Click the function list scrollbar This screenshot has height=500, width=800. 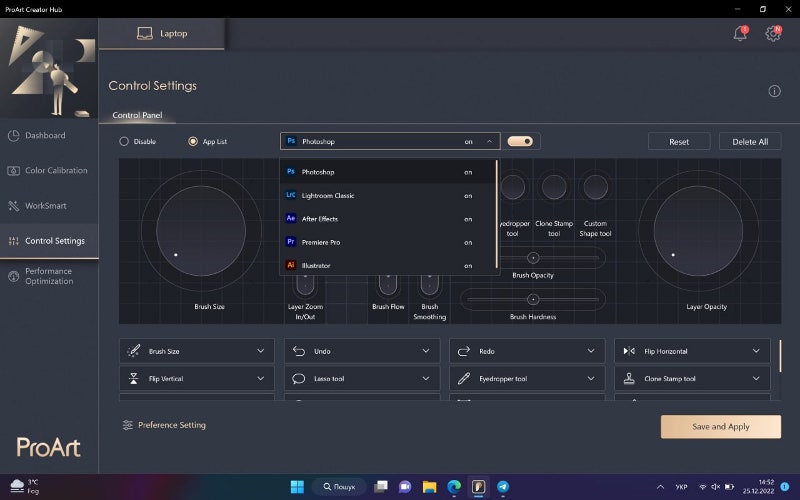[780, 356]
